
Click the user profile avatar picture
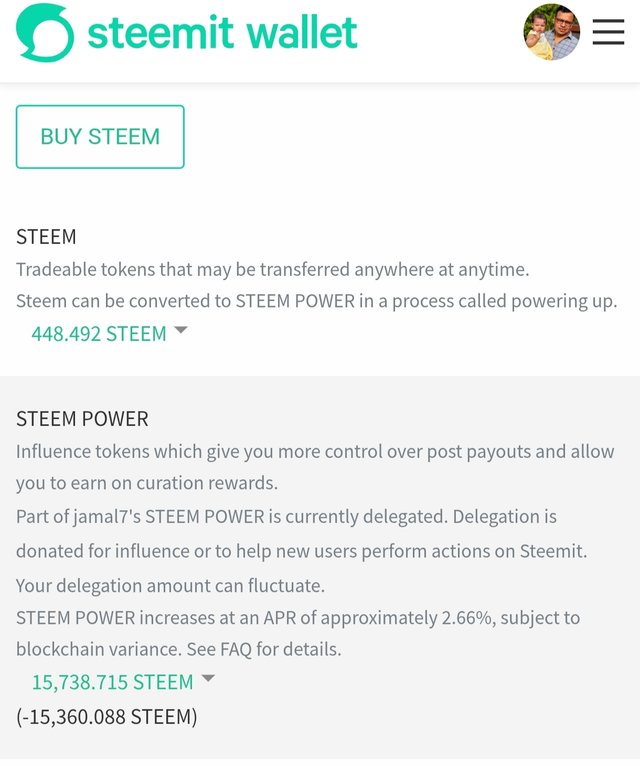551,33
